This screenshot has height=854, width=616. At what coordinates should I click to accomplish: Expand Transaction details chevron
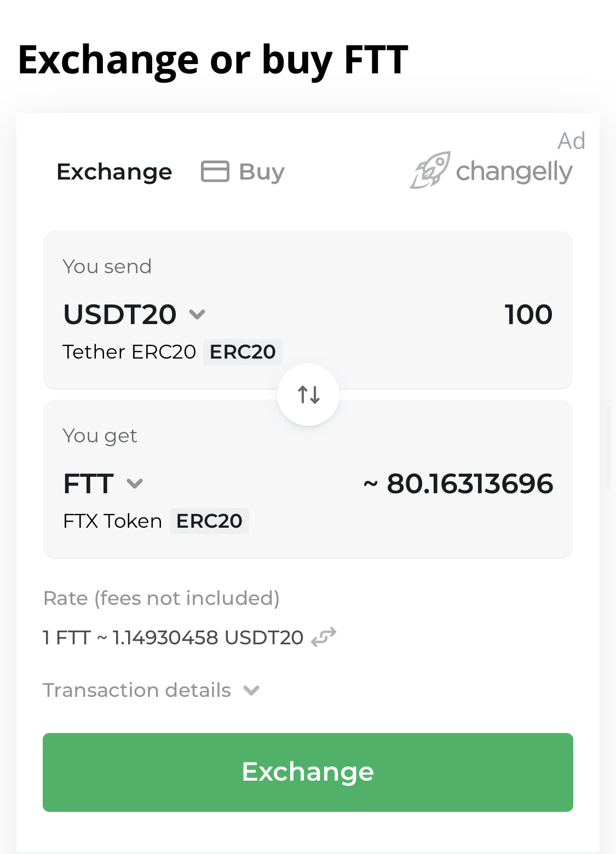[251, 690]
